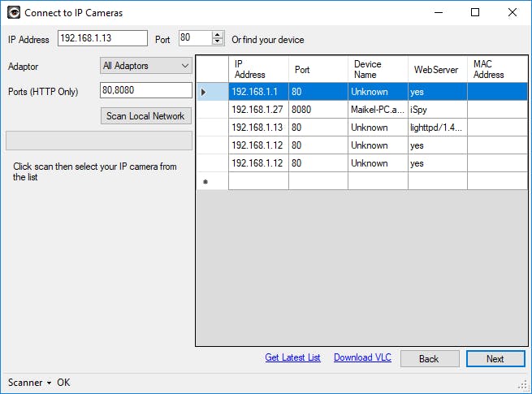
Task: Select the 192.168.1.13 lighttpd row
Action: [258, 128]
